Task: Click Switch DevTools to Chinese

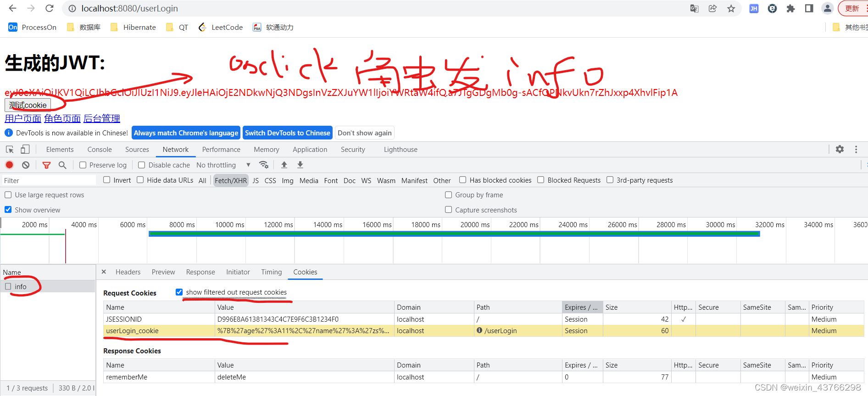Action: 288,133
